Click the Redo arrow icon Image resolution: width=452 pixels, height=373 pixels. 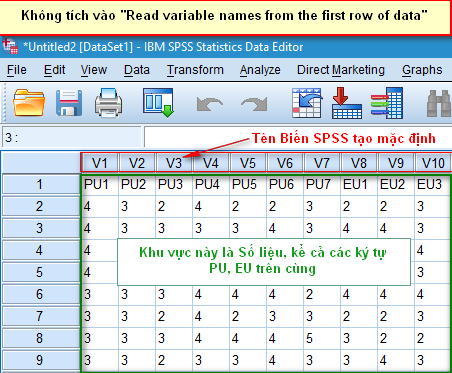coord(254,104)
